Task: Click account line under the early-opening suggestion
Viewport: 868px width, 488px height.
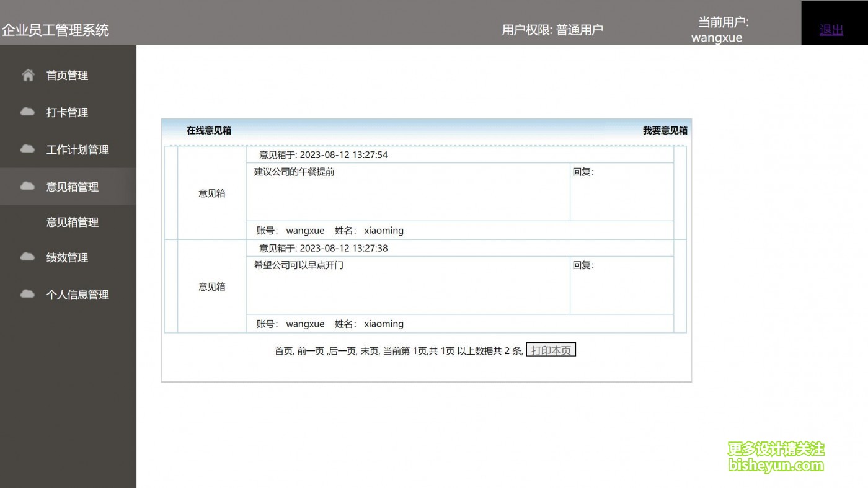Action: [330, 324]
